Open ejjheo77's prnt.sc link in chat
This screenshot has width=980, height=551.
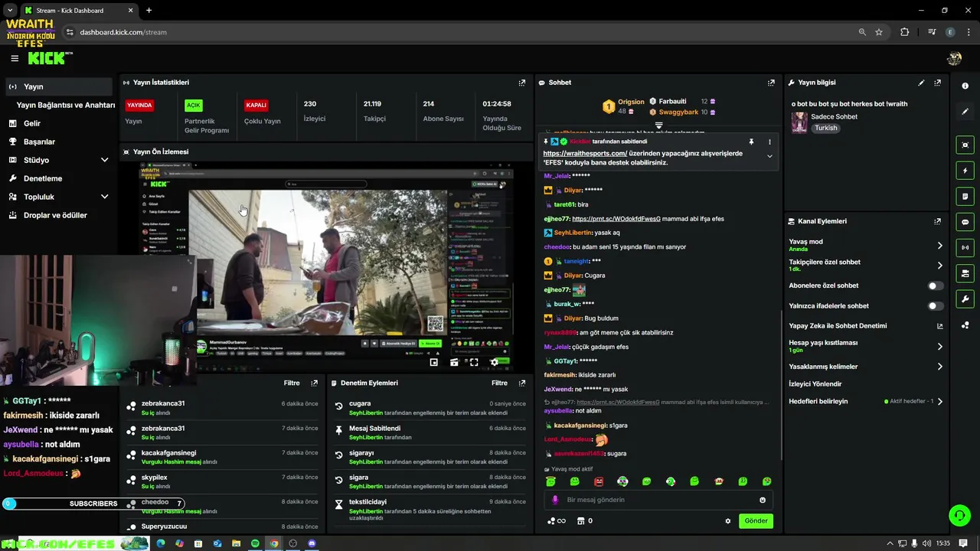click(x=616, y=219)
